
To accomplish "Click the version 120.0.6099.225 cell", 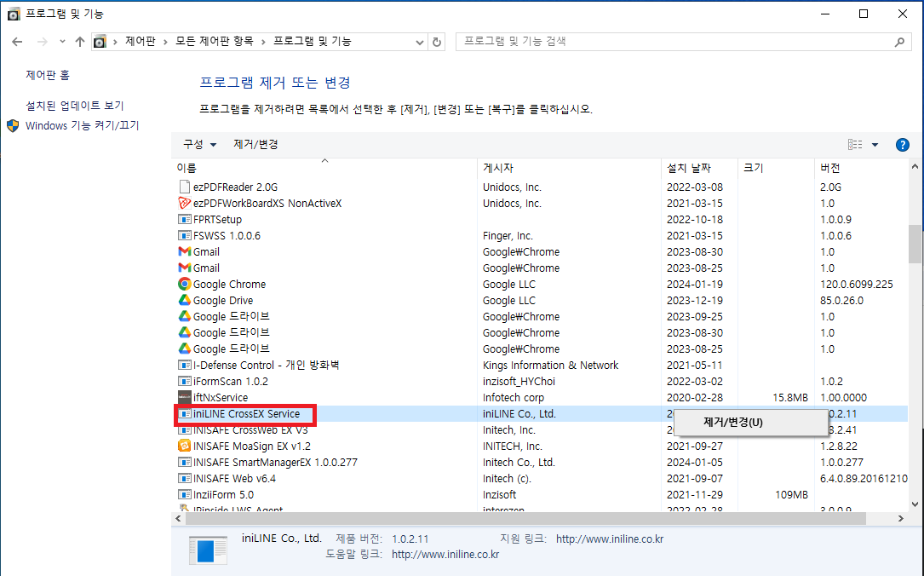I will pyautogui.click(x=856, y=285).
